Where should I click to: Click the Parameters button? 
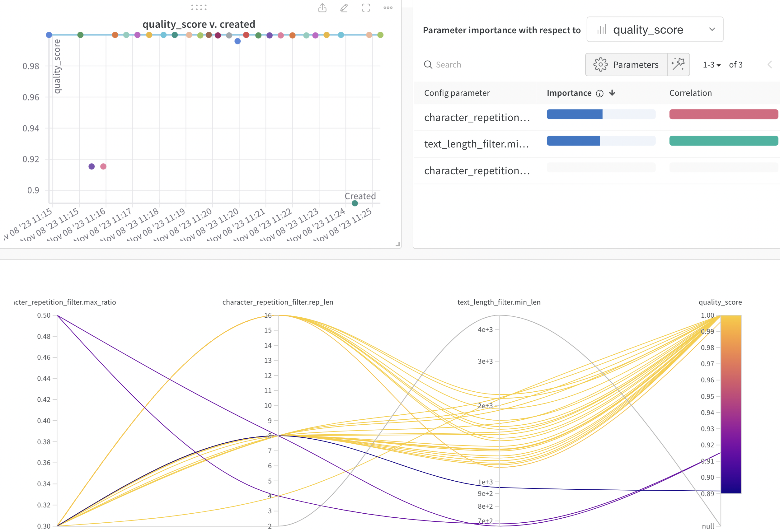[626, 64]
